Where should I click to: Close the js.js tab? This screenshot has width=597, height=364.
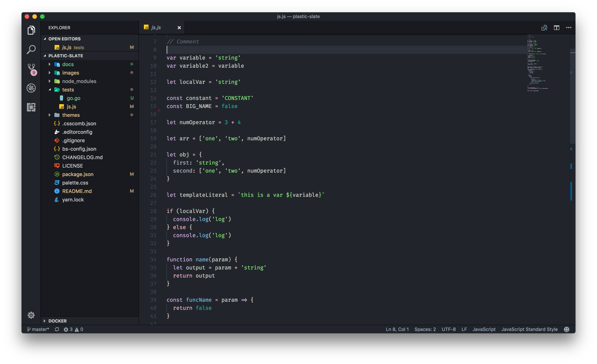point(179,28)
